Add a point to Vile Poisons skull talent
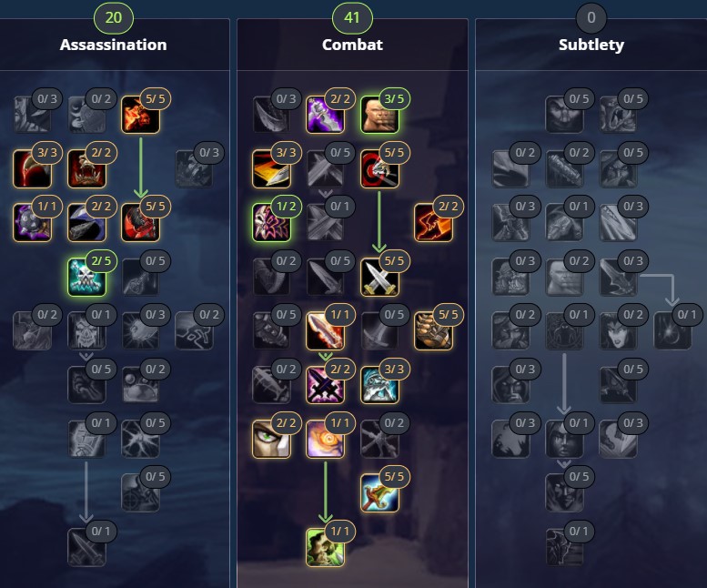This screenshot has height=588, width=707. click(x=86, y=277)
